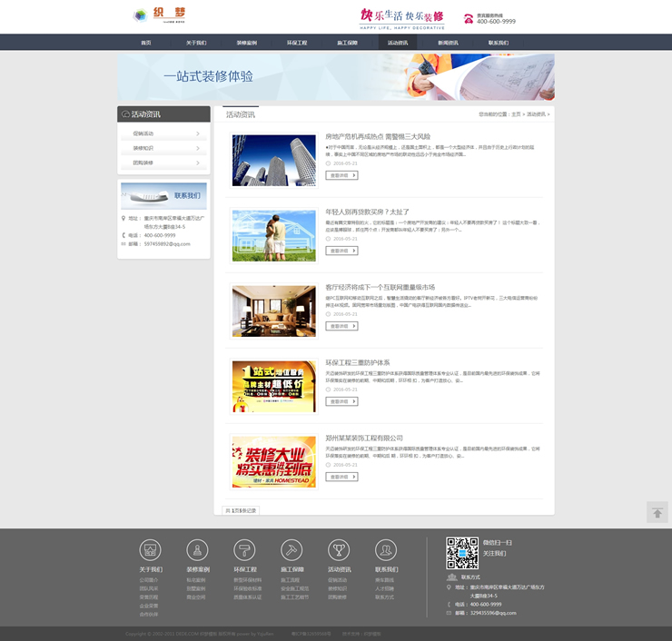Click the 主页 breadcrumb link

(x=516, y=114)
